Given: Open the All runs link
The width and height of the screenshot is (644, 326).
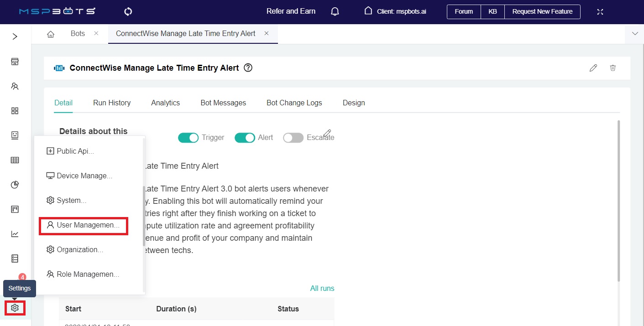Looking at the screenshot, I should pyautogui.click(x=322, y=288).
